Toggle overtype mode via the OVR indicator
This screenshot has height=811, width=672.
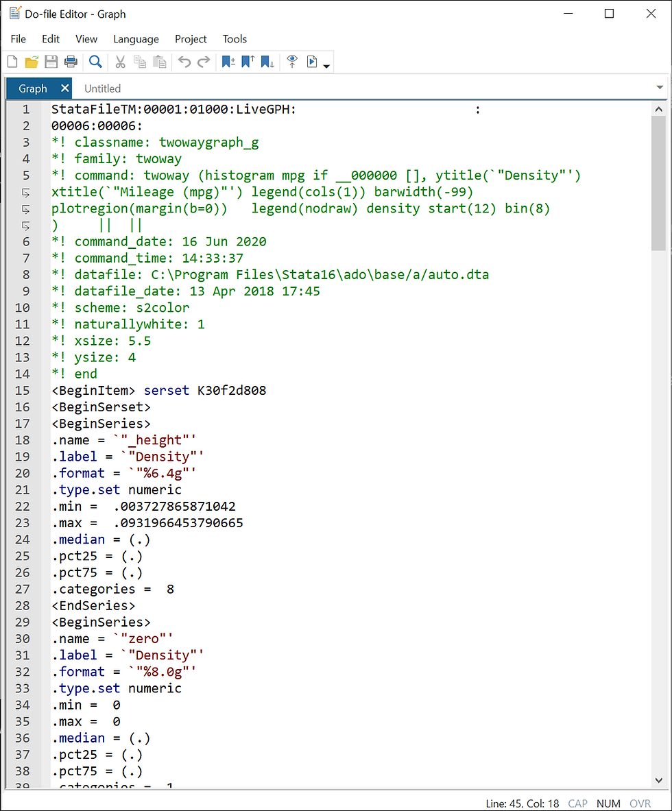click(x=640, y=803)
